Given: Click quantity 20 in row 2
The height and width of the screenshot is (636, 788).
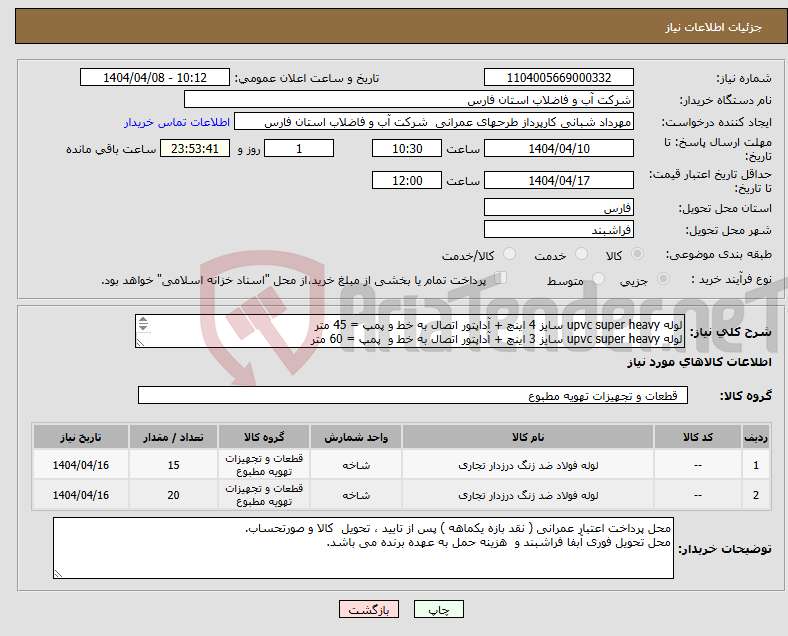Looking at the screenshot, I should [x=173, y=495].
